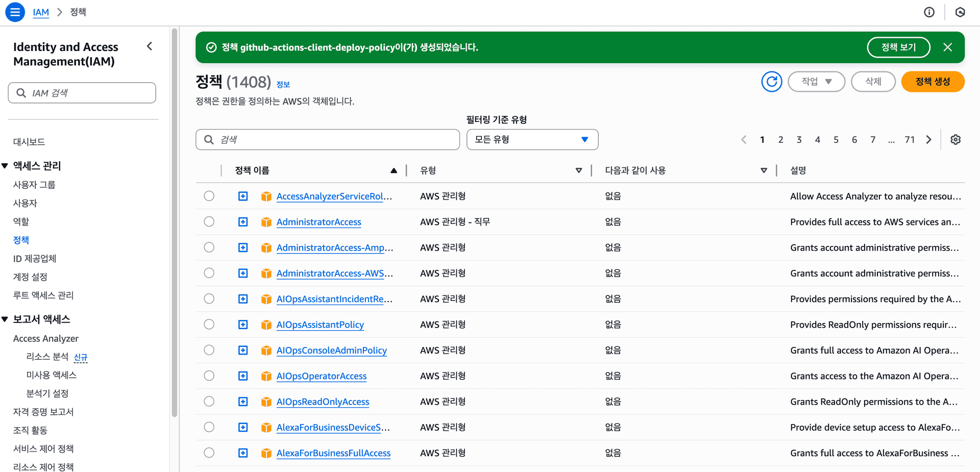
Task: Click the policy search input field
Action: [x=328, y=140]
